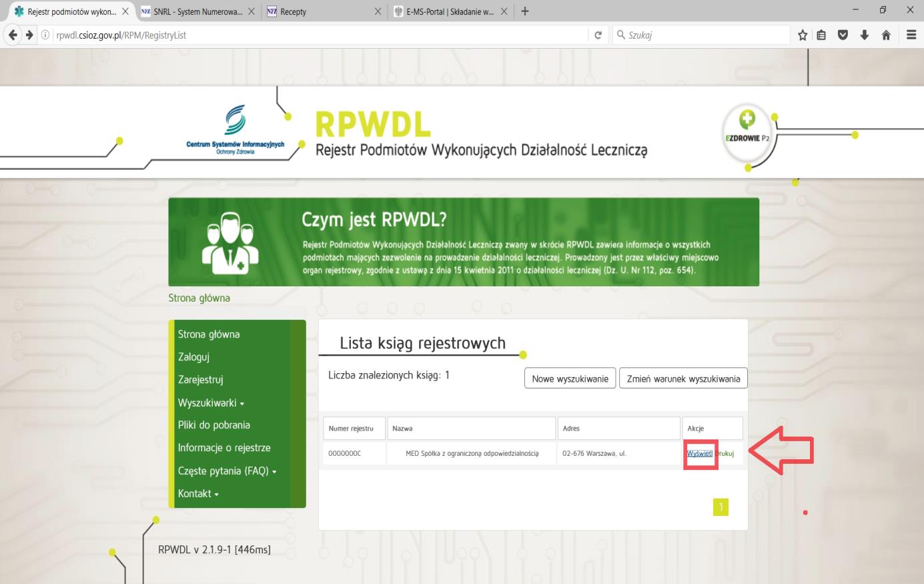Viewport: 924px width, 584px height.
Task: Close the SNRL tab
Action: [x=251, y=11]
